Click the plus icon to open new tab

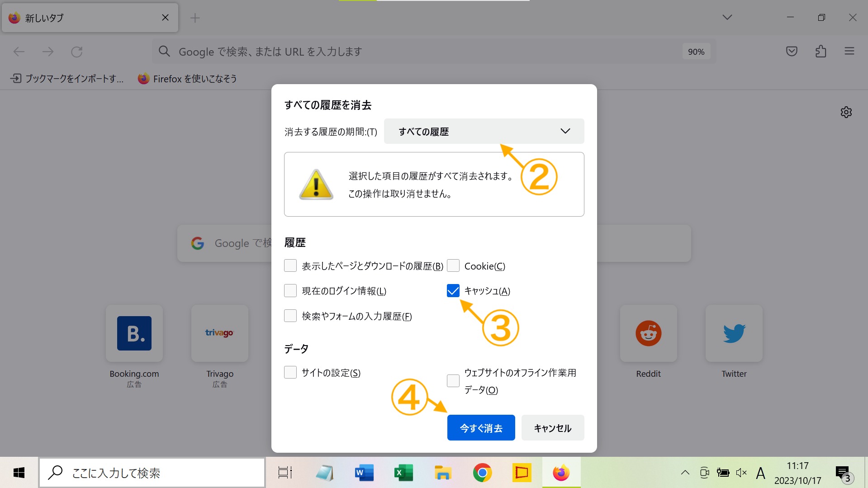pyautogui.click(x=195, y=18)
